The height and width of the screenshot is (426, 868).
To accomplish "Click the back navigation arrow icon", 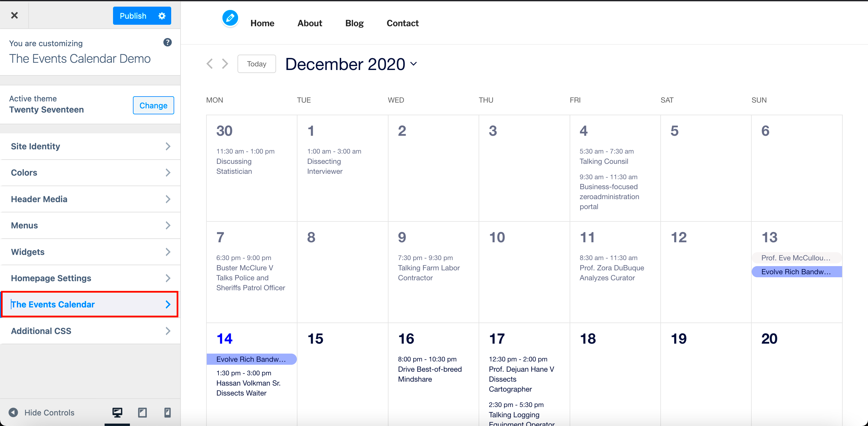I will tap(210, 63).
